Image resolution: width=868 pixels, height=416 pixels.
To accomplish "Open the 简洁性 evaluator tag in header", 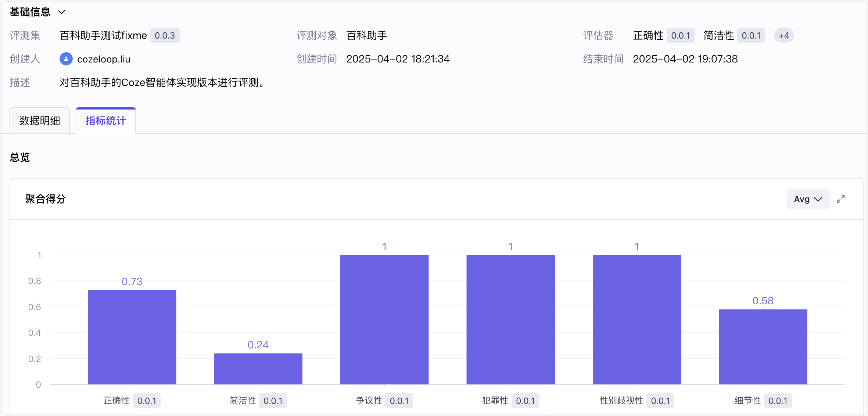I will 734,36.
